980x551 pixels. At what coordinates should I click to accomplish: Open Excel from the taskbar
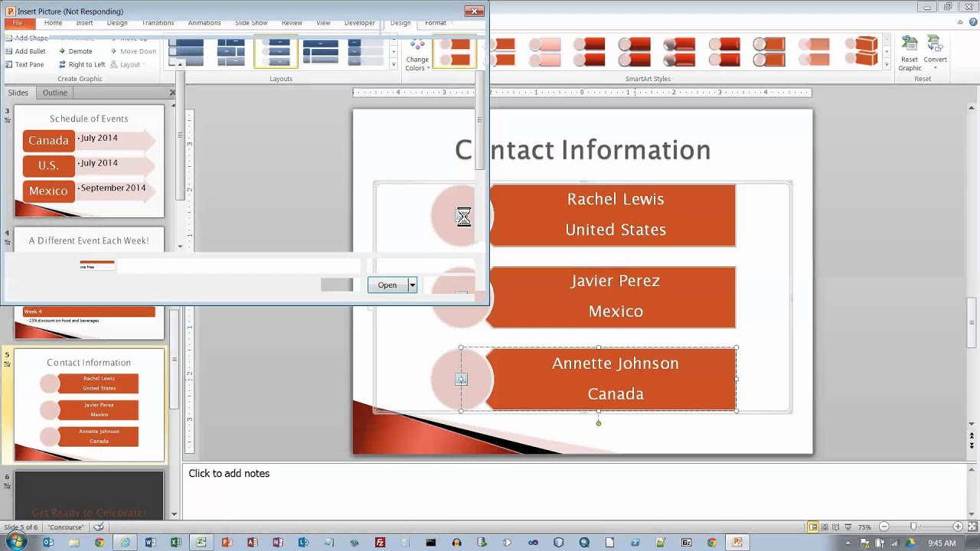pos(175,542)
